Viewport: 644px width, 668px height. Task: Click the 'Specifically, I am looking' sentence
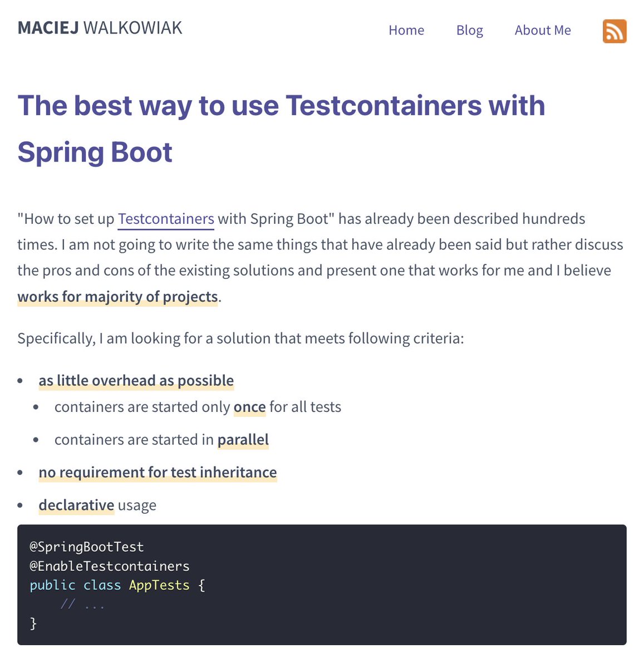coord(240,338)
